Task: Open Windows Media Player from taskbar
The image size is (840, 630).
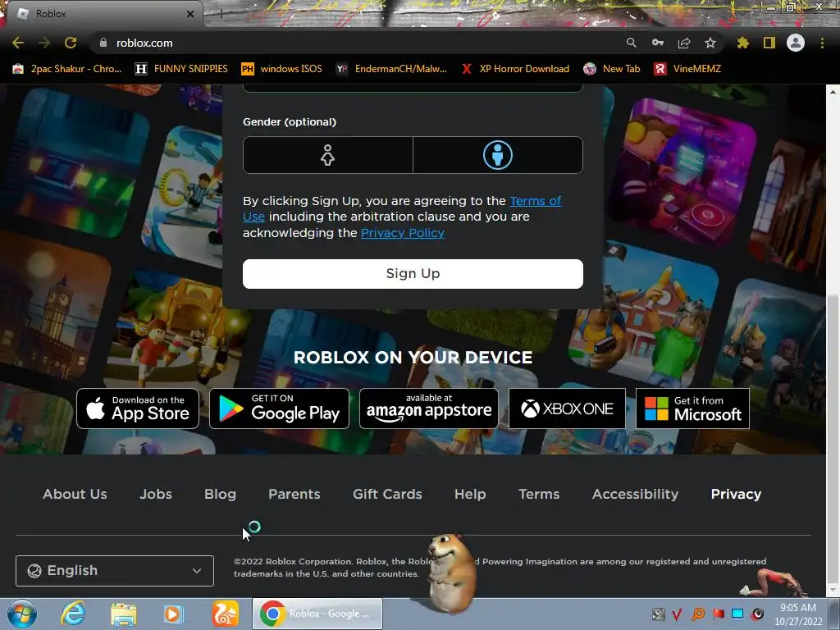Action: point(174,614)
